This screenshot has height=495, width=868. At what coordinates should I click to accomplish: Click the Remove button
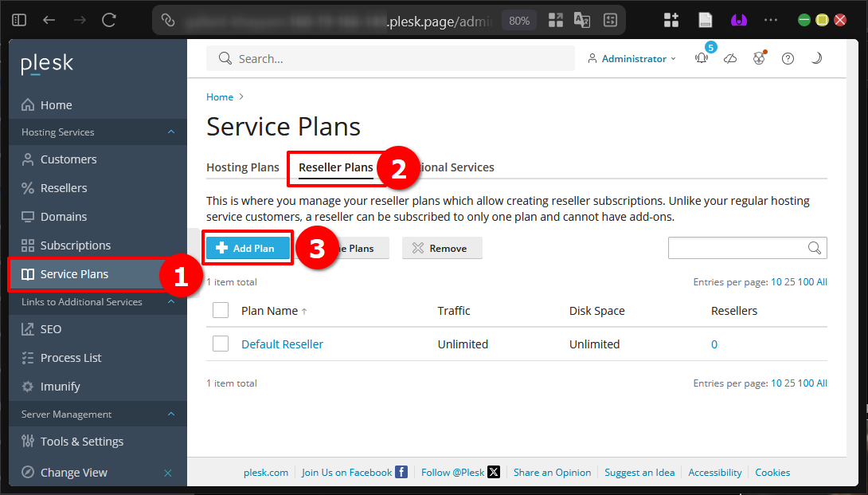442,249
